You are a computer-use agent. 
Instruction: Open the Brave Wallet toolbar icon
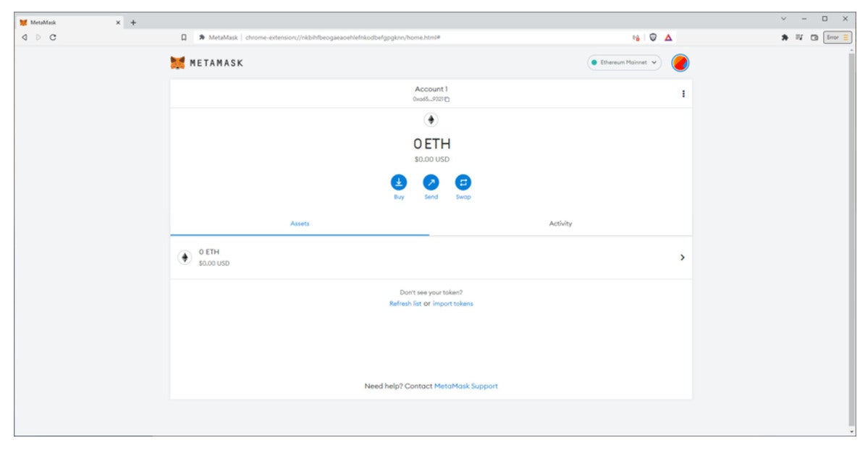(x=814, y=37)
